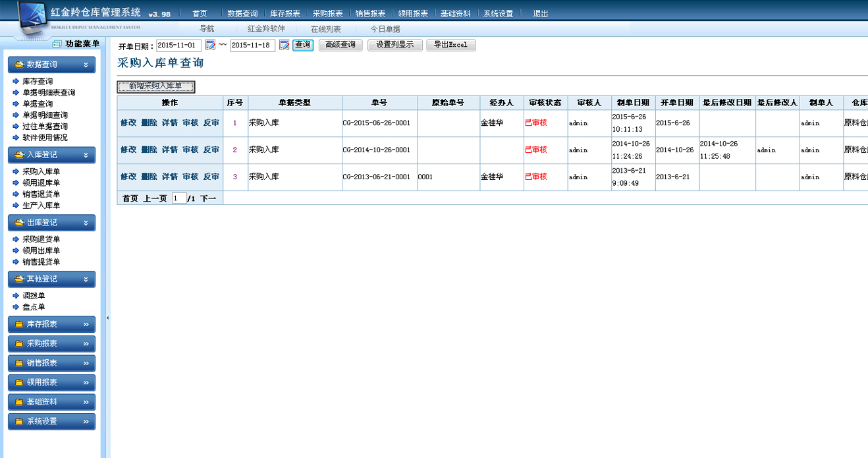
Task: Expand the 采购报表 sidebar section
Action: (86, 344)
